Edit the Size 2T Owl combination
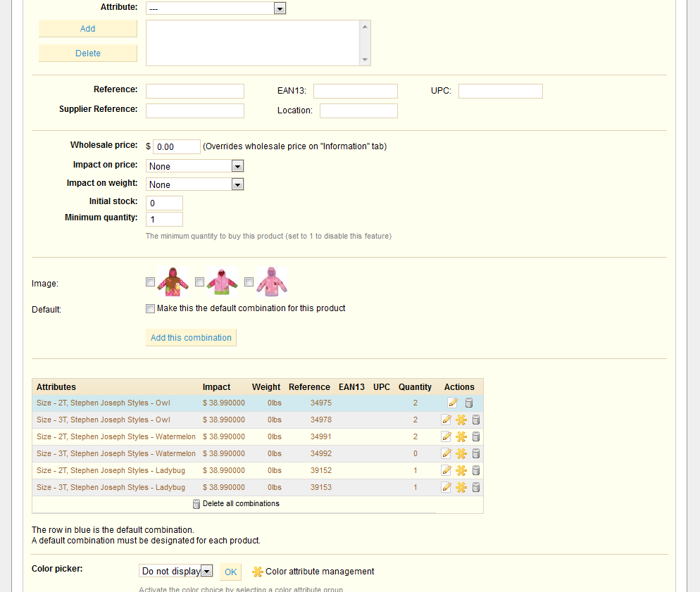 (x=453, y=403)
